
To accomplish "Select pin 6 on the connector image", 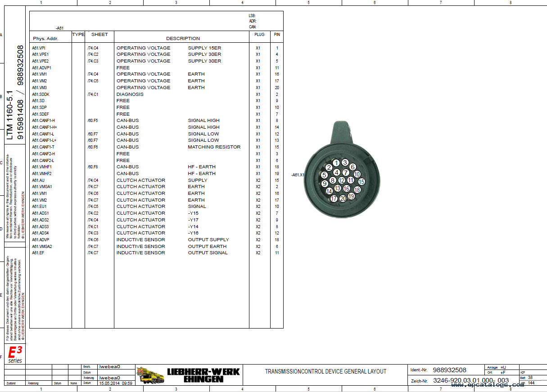I will (x=353, y=167).
